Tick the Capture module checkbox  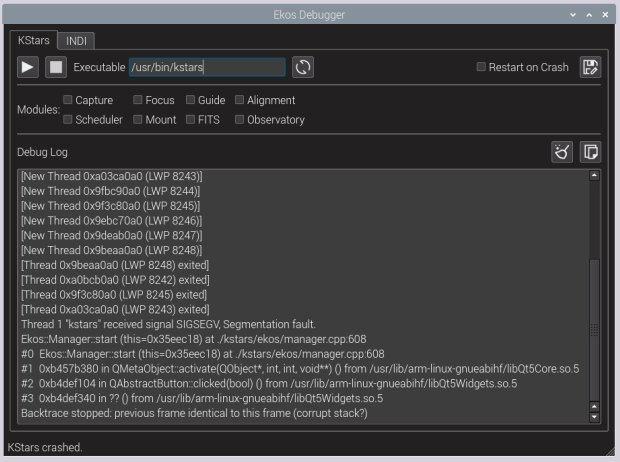[x=68, y=100]
